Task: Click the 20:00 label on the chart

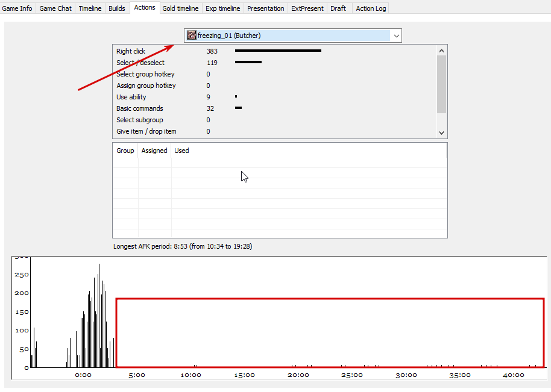Action: 298,375
